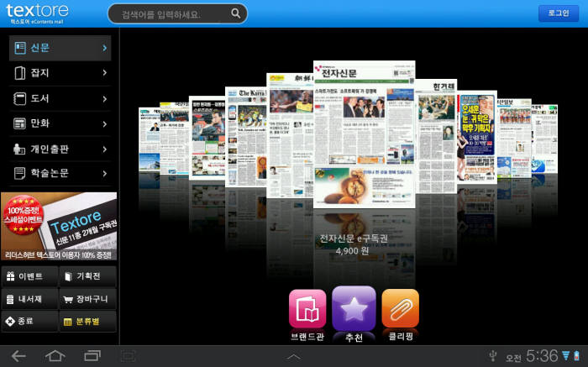The height and width of the screenshot is (367, 588).
Task: Select 신문 in the sidebar menu
Action: [x=59, y=48]
